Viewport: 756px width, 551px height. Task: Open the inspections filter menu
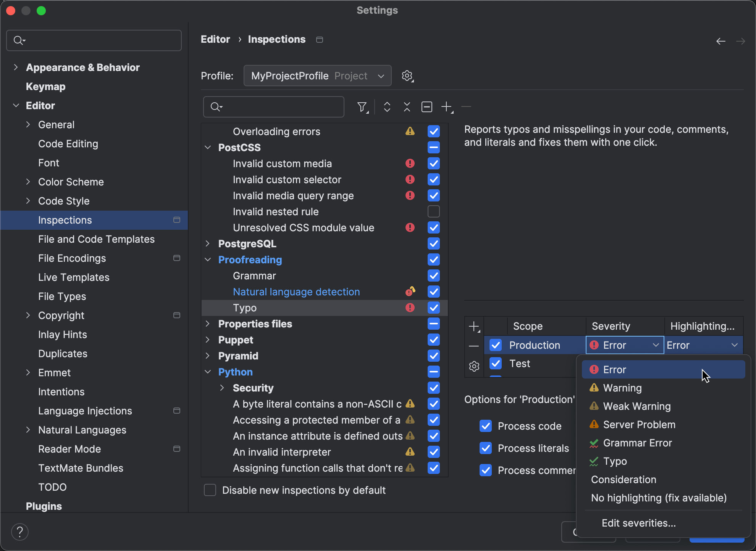(362, 107)
